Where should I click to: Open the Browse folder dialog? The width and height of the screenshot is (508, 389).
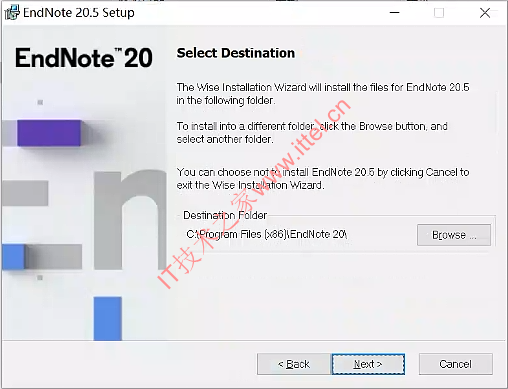tap(454, 235)
